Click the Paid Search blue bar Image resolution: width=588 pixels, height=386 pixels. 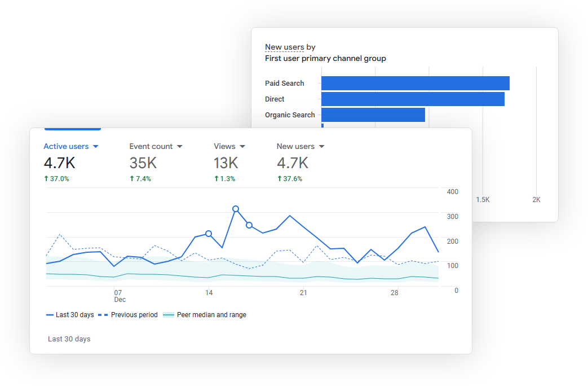pyautogui.click(x=415, y=83)
